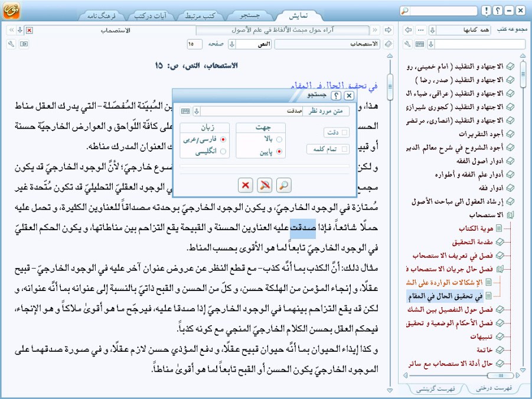This screenshot has width=532, height=399.
Task: Click the crossed-out magnifier stop-search button
Action: pyautogui.click(x=265, y=185)
